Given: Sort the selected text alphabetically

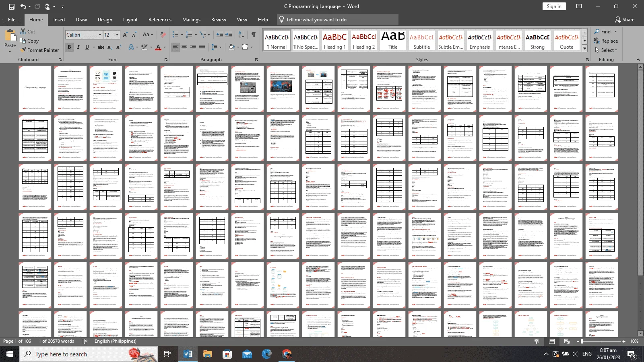Looking at the screenshot, I should 241,35.
